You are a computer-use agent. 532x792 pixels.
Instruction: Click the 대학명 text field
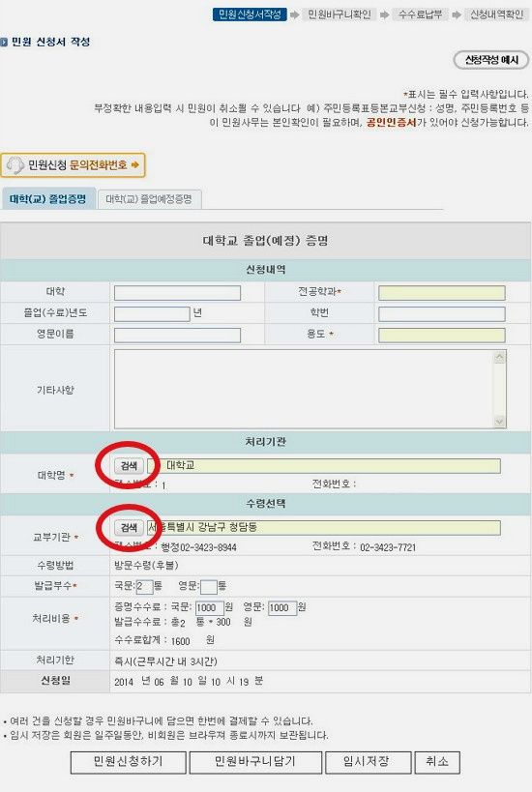point(324,466)
